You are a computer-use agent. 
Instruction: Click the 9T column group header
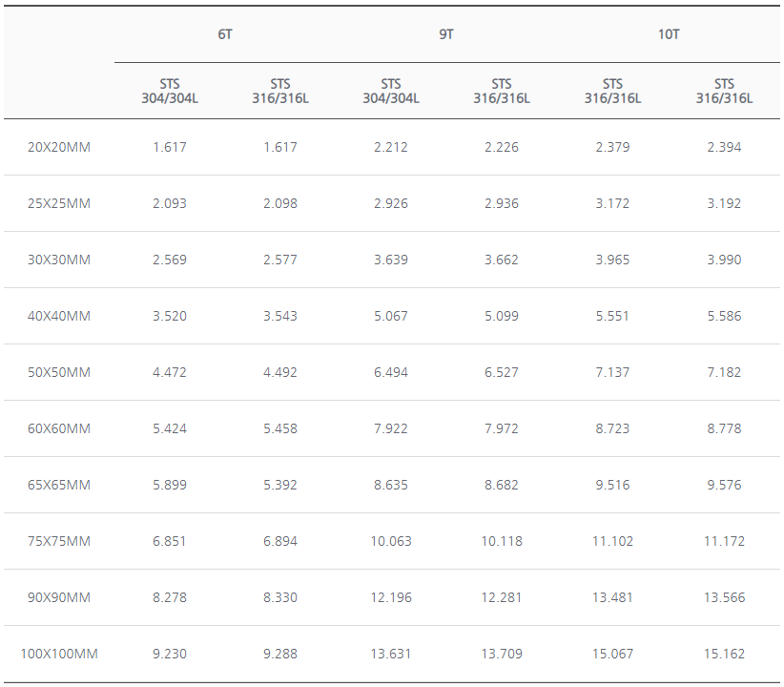[x=446, y=34]
